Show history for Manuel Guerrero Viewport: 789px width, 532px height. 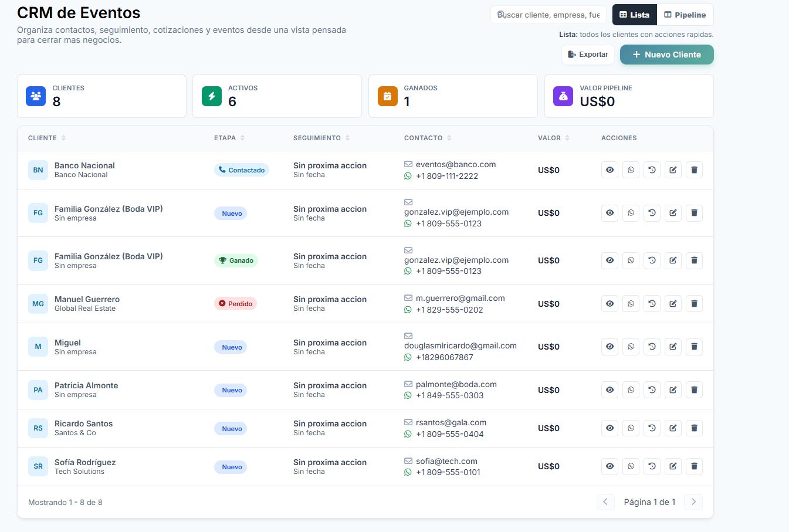point(652,304)
